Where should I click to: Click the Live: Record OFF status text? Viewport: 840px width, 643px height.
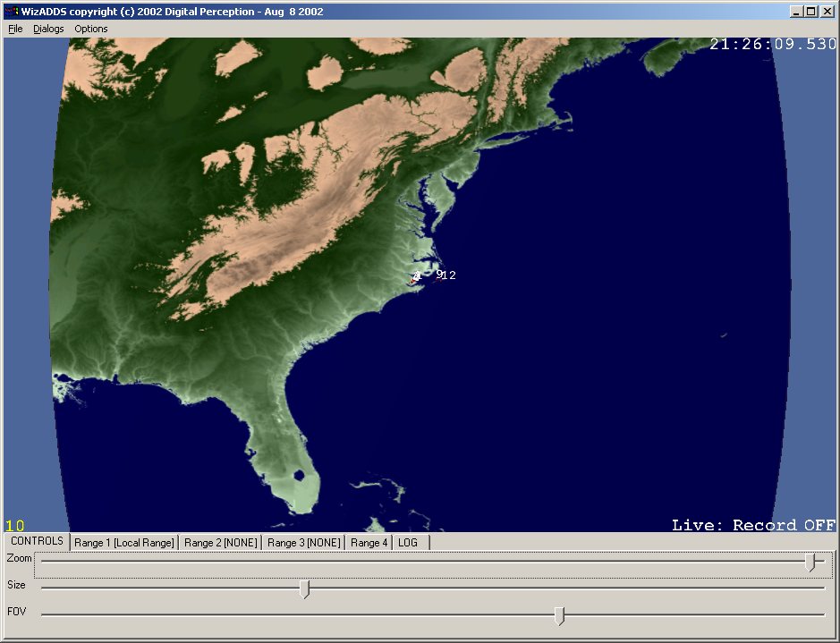coord(753,525)
